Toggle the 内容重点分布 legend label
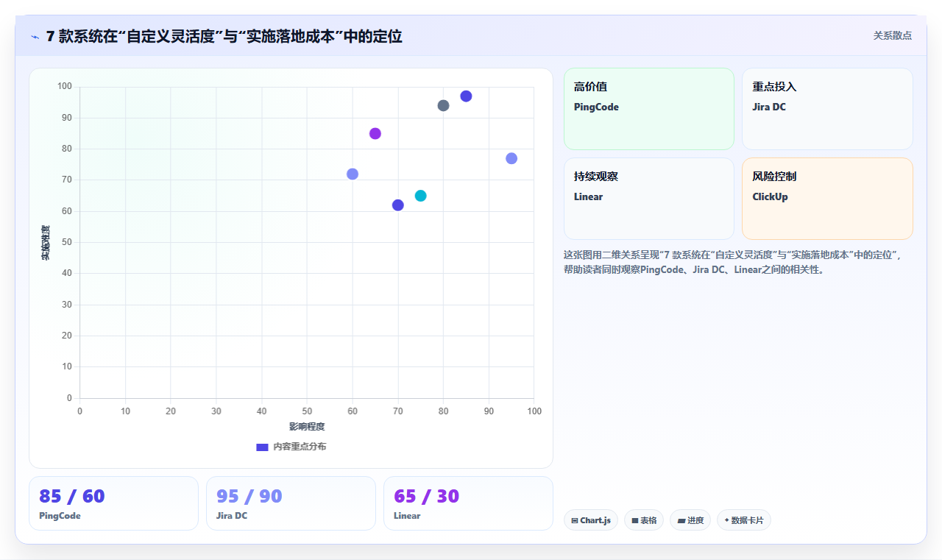This screenshot has height=560, width=942. tap(300, 447)
